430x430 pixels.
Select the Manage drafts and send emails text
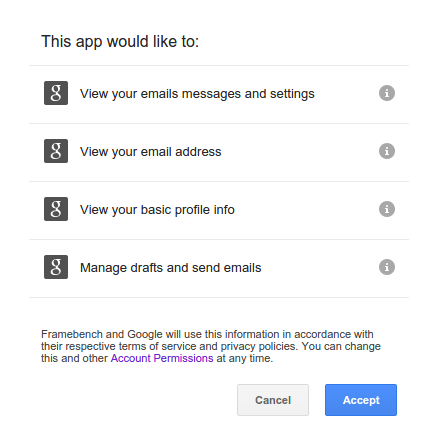pos(171,268)
